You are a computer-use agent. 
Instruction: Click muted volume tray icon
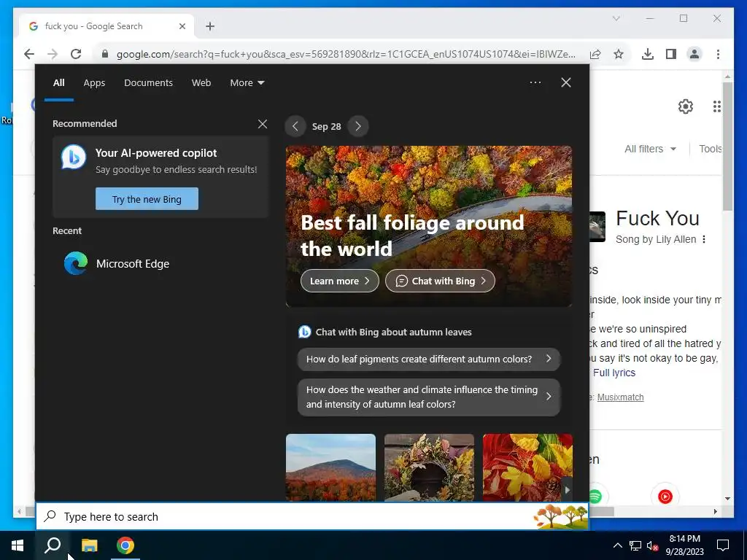tap(652, 545)
